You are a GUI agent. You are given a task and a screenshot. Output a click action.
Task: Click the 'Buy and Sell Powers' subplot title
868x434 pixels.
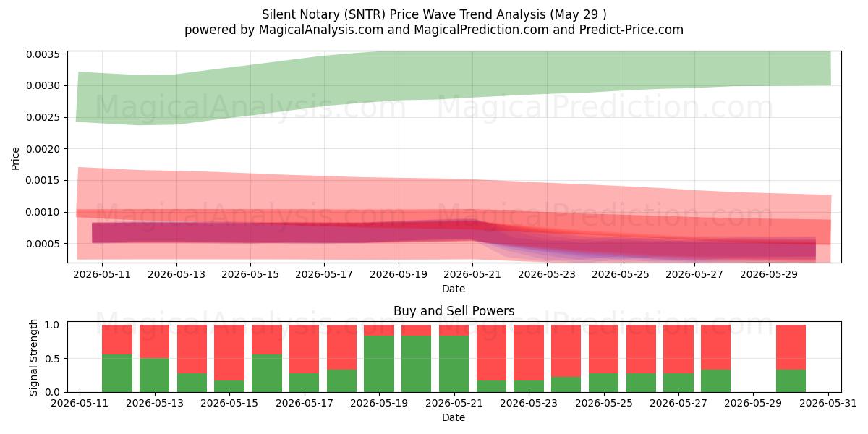pyautogui.click(x=454, y=311)
